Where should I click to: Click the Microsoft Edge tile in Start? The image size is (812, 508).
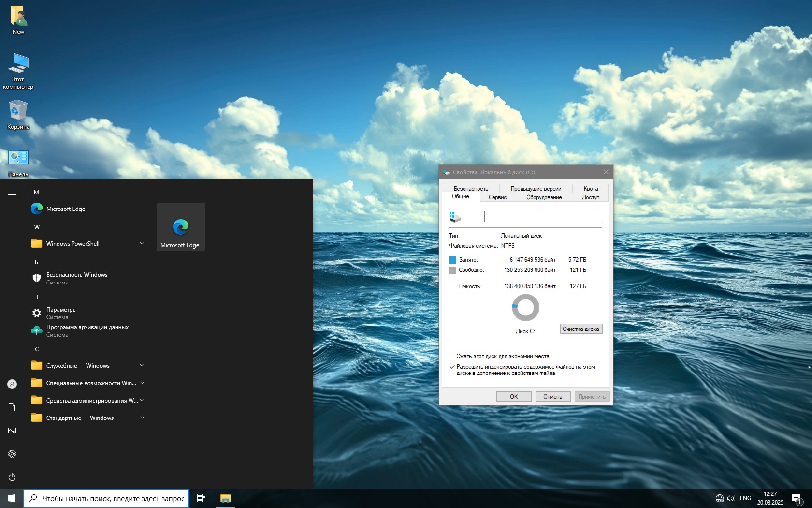180,227
